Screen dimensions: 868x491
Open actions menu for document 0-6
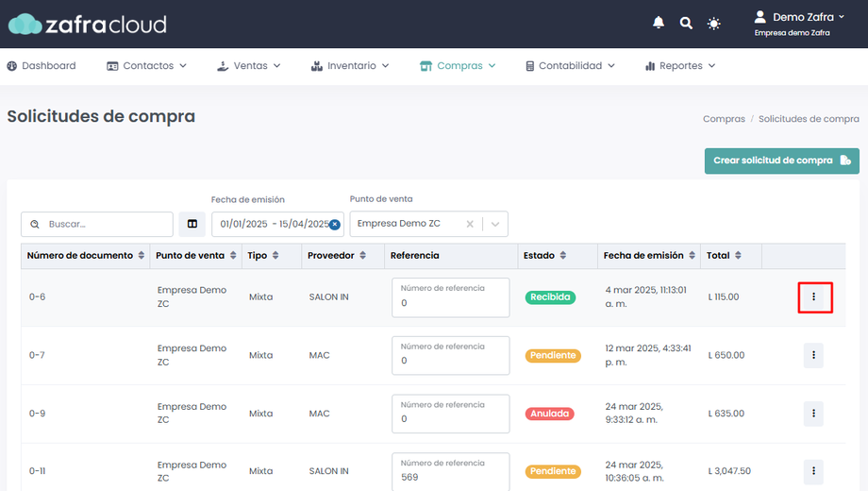click(x=813, y=297)
